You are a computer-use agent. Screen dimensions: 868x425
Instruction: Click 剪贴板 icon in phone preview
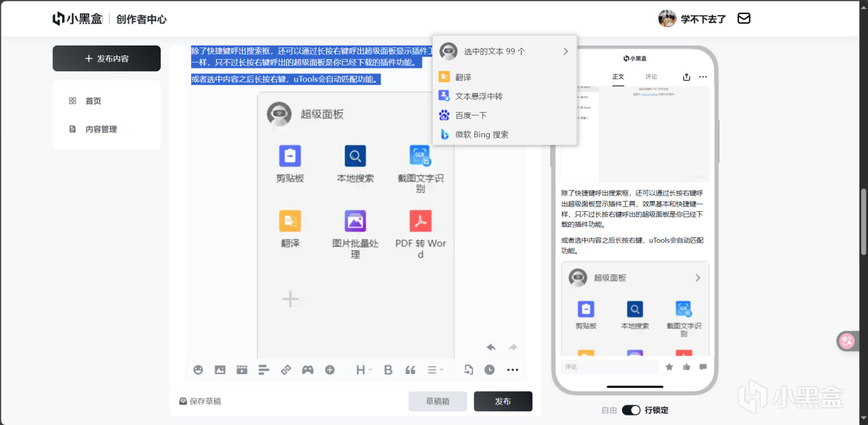586,310
